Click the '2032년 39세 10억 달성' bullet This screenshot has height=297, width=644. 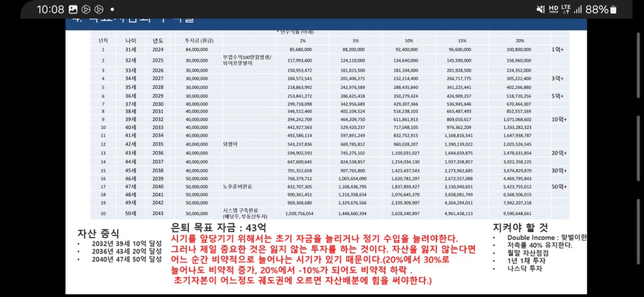pyautogui.click(x=127, y=243)
